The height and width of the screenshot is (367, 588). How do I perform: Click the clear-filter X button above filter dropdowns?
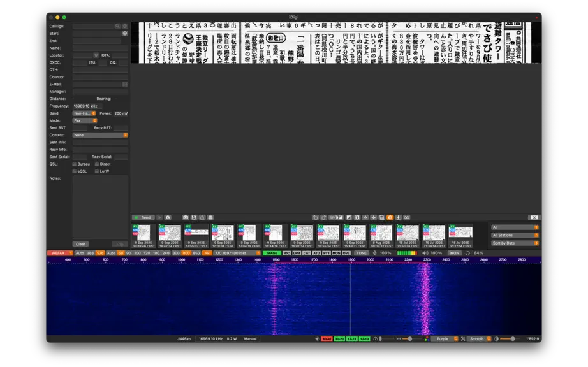(534, 217)
